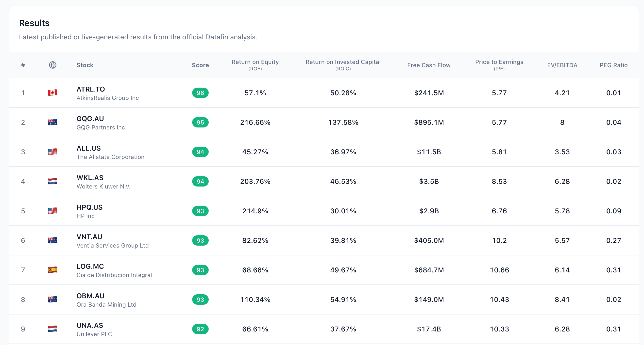The height and width of the screenshot is (345, 644).
Task: Click the 216.66% ROE value
Action: pyautogui.click(x=255, y=122)
